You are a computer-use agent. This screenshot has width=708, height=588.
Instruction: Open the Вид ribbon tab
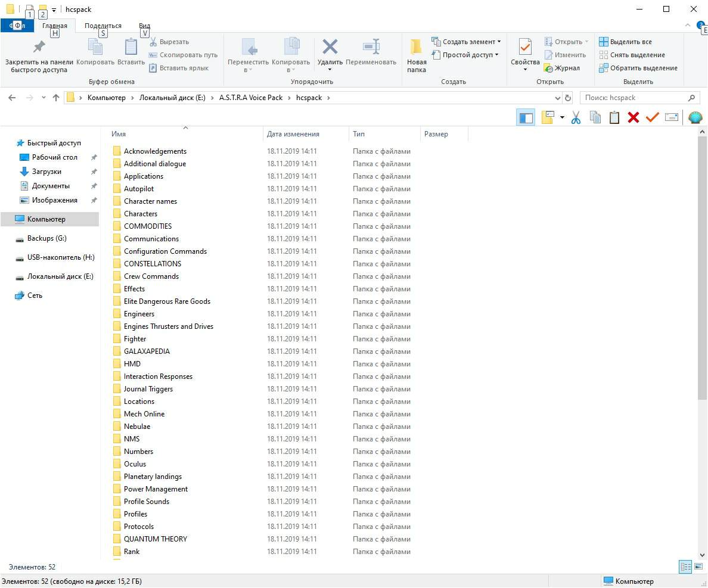(x=144, y=26)
